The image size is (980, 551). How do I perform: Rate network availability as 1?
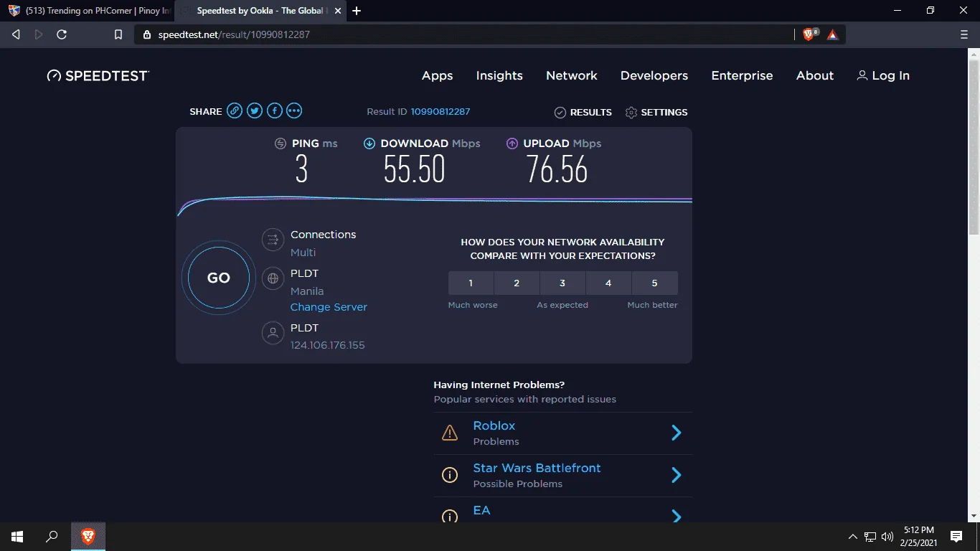point(471,283)
